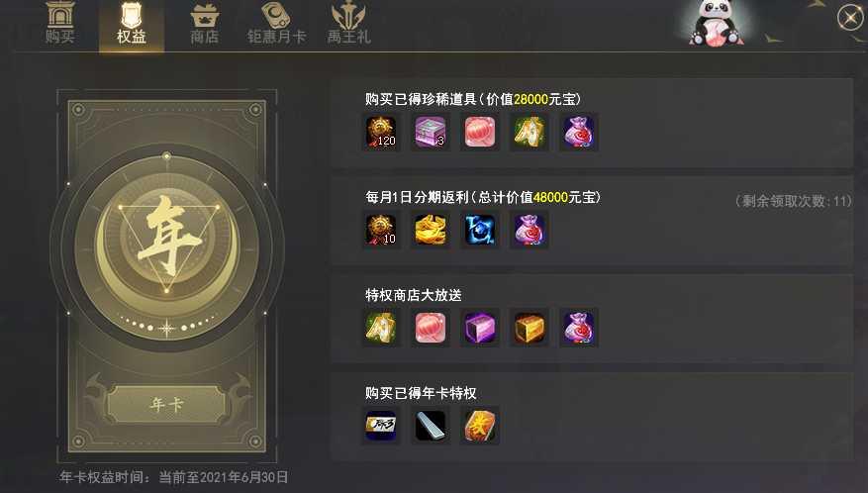This screenshot has width=868, height=493.
Task: Click the gold medal icon labeled 120
Action: click(381, 132)
